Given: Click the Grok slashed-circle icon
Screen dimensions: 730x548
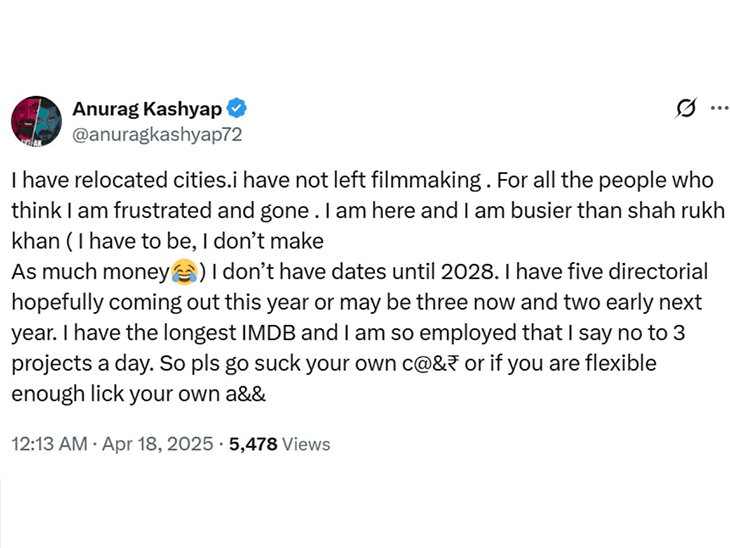Looking at the screenshot, I should point(686,108).
